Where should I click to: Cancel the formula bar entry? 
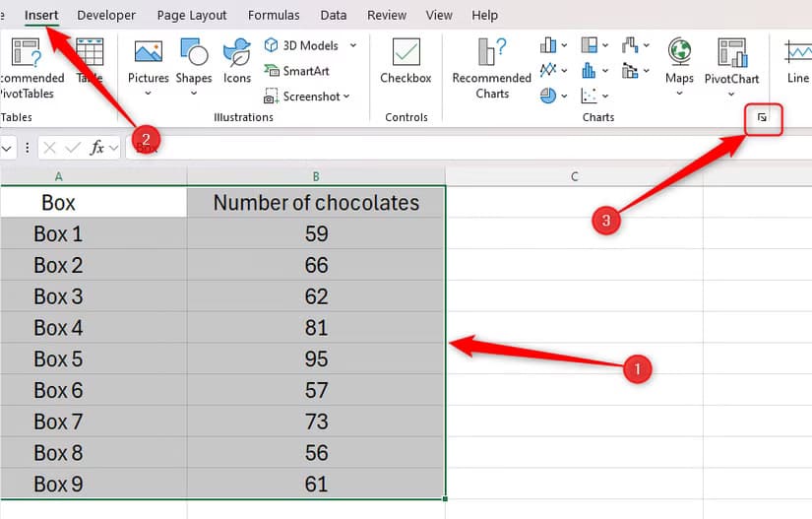[x=50, y=148]
